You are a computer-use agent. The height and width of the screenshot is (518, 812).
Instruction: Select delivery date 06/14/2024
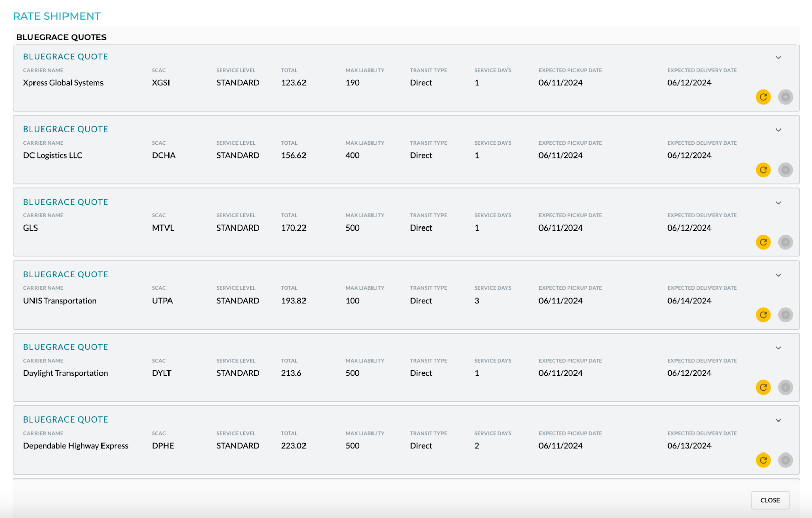tap(690, 301)
